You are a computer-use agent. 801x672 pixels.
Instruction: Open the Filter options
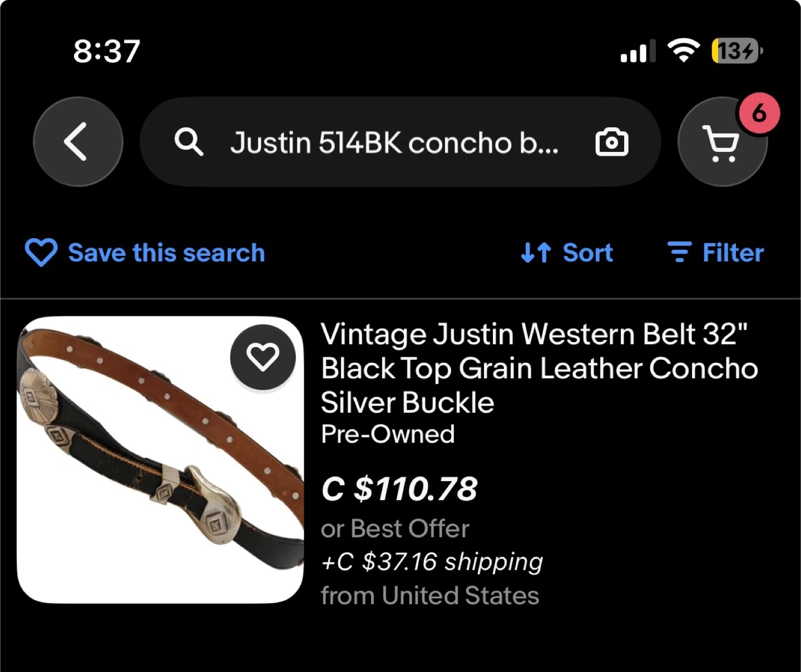pos(733,253)
